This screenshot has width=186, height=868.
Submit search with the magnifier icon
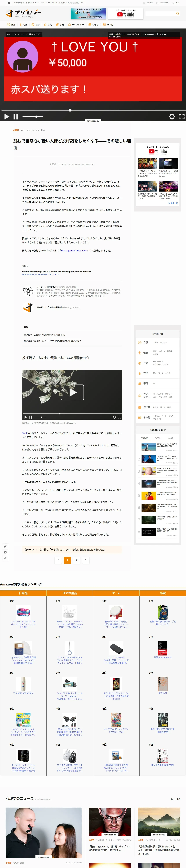pyautogui.click(x=178, y=13)
